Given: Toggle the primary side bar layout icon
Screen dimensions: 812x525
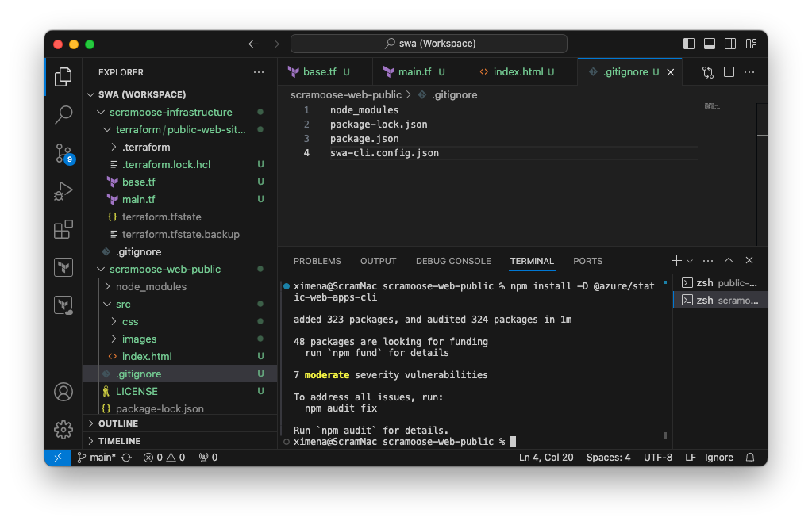Looking at the screenshot, I should (689, 44).
